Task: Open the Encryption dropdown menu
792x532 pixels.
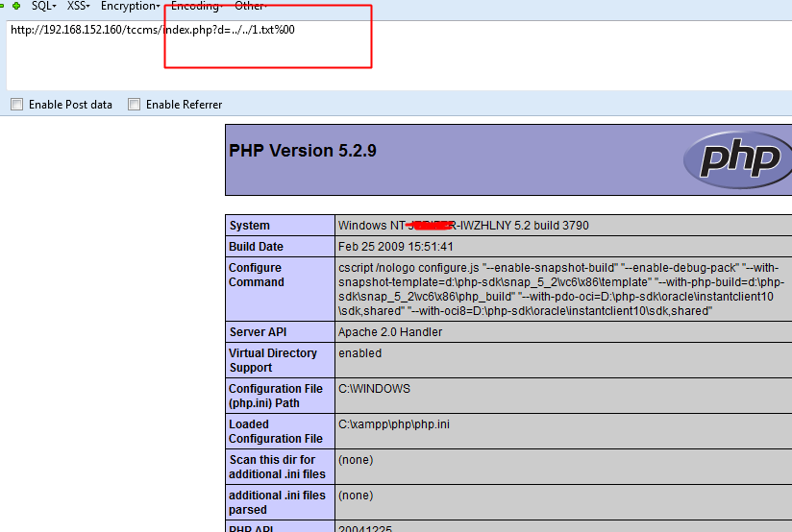Action: [x=131, y=6]
